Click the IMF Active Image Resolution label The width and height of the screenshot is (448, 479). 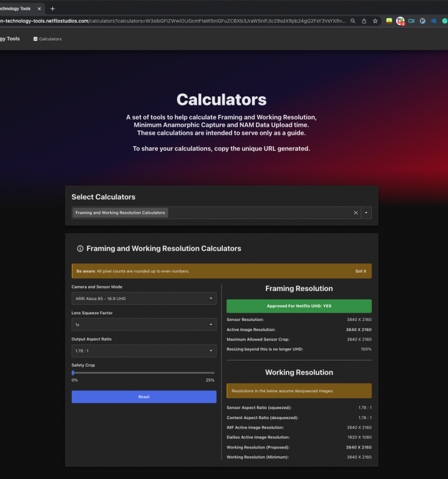pos(255,428)
